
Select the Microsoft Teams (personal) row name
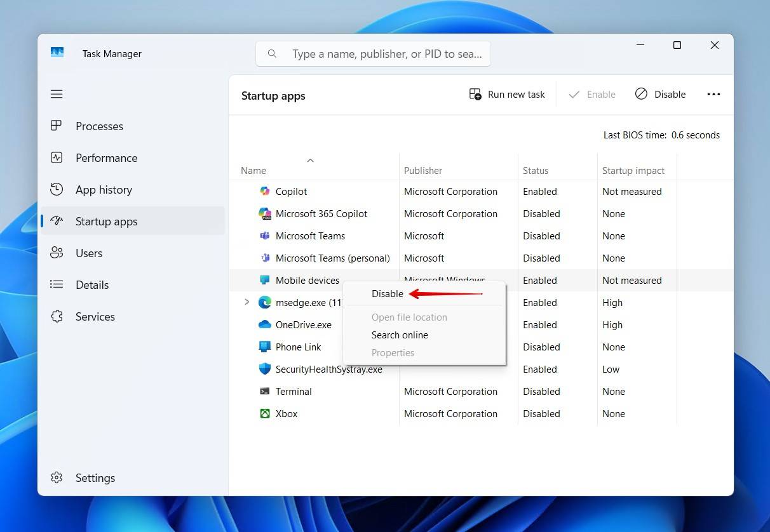tap(333, 258)
